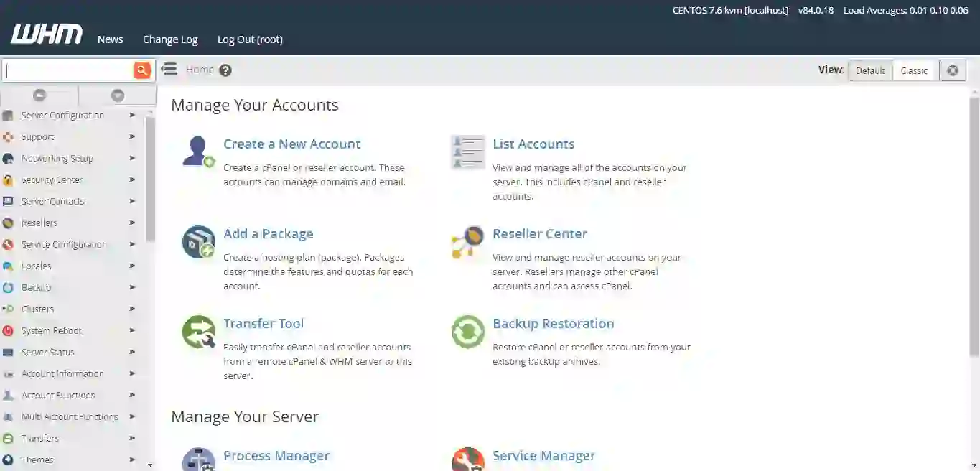Click the Transfer Tool icon

tap(199, 332)
